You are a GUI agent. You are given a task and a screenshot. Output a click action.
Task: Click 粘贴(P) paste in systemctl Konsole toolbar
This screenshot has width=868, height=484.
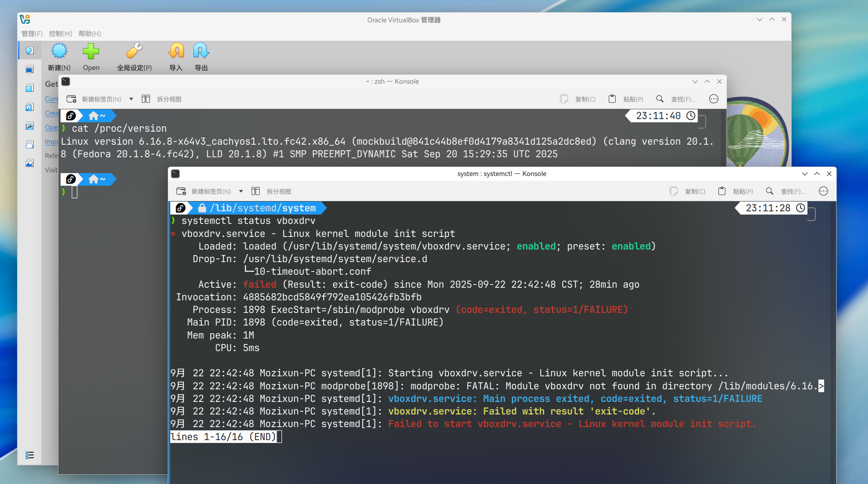click(736, 191)
